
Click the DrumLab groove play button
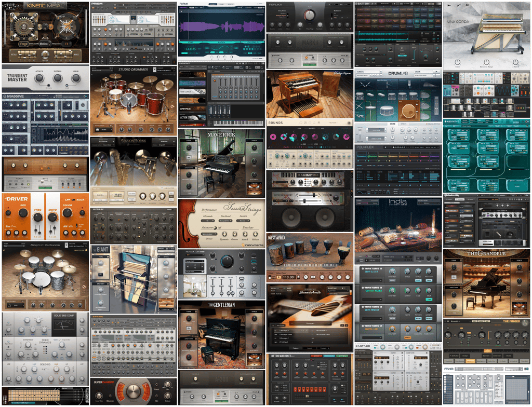(x=436, y=72)
